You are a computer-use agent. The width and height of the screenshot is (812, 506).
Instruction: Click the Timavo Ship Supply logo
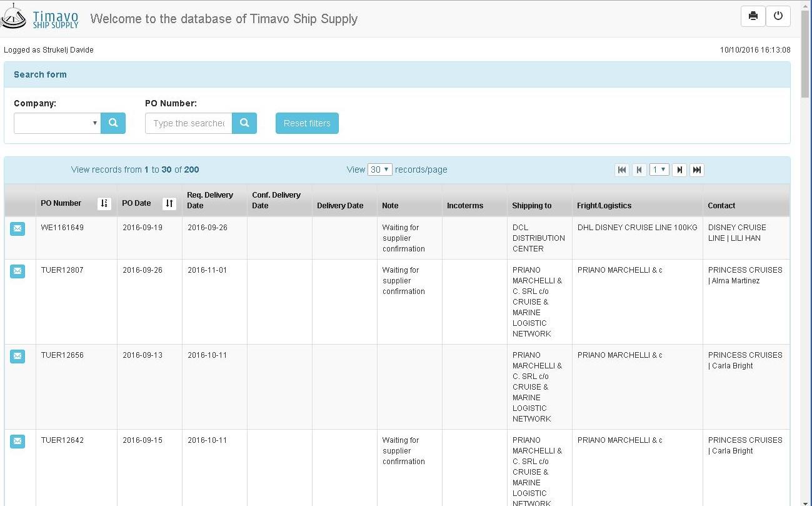40,17
